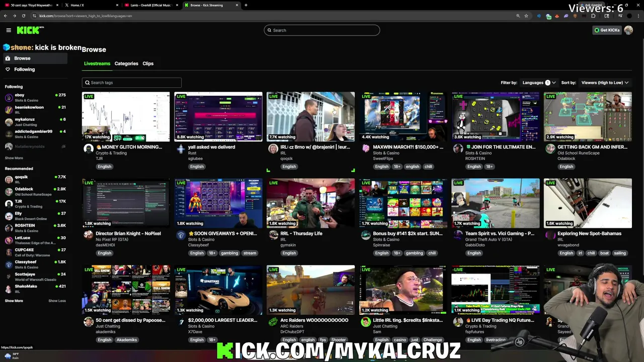This screenshot has width=644, height=362.
Task: Click gymskin avatar under RRL Thursday Life
Action: tap(273, 235)
